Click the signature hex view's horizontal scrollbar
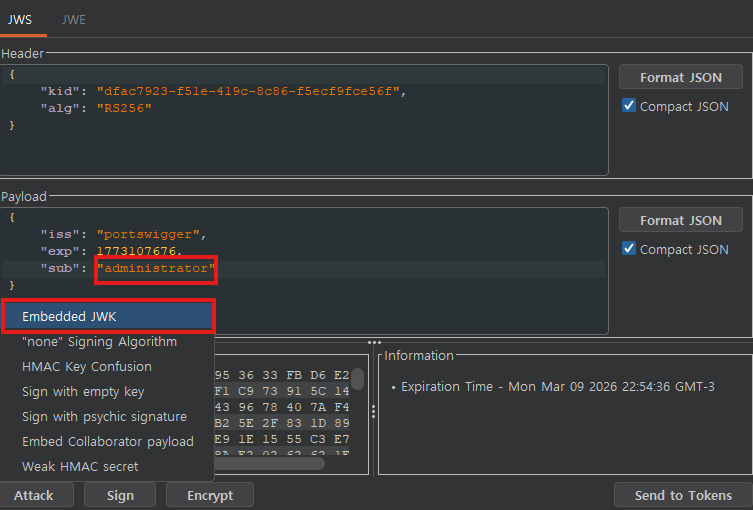 coord(268,463)
